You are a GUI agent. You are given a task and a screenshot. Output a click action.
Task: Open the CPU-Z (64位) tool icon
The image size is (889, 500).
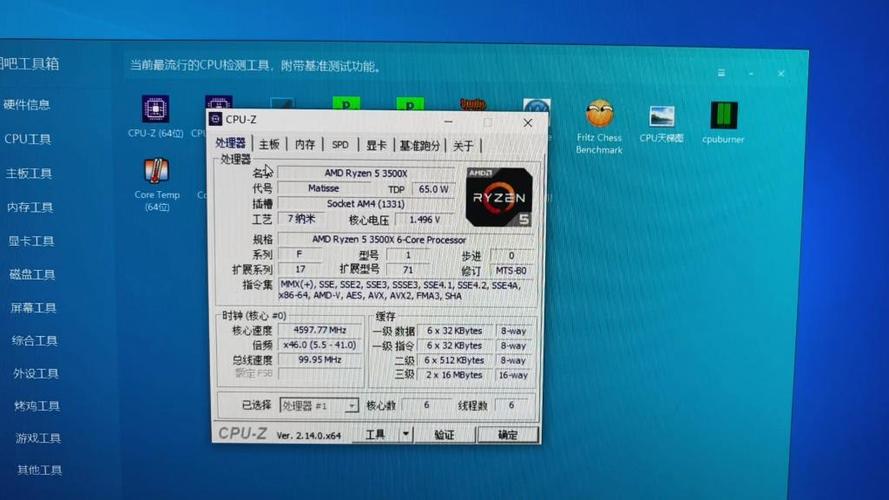pyautogui.click(x=155, y=109)
